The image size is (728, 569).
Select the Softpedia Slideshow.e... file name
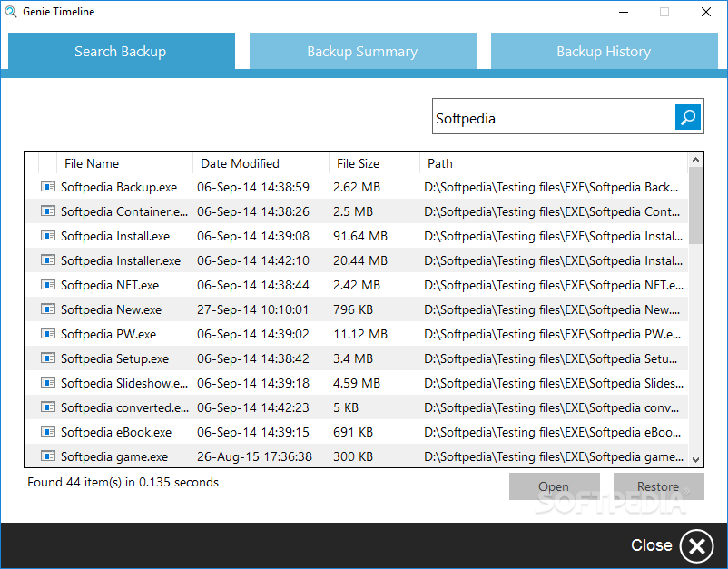pyautogui.click(x=124, y=383)
